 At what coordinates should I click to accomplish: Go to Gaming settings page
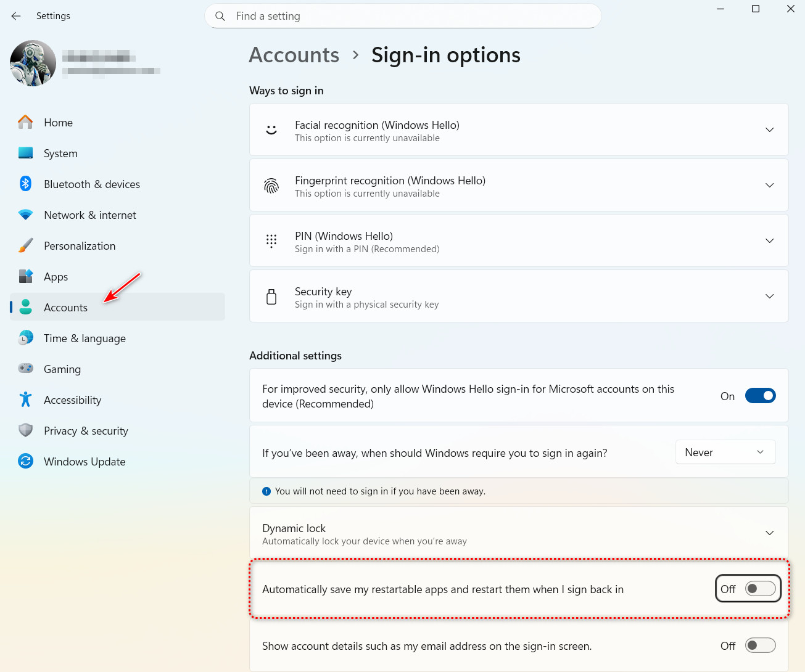[x=62, y=369]
